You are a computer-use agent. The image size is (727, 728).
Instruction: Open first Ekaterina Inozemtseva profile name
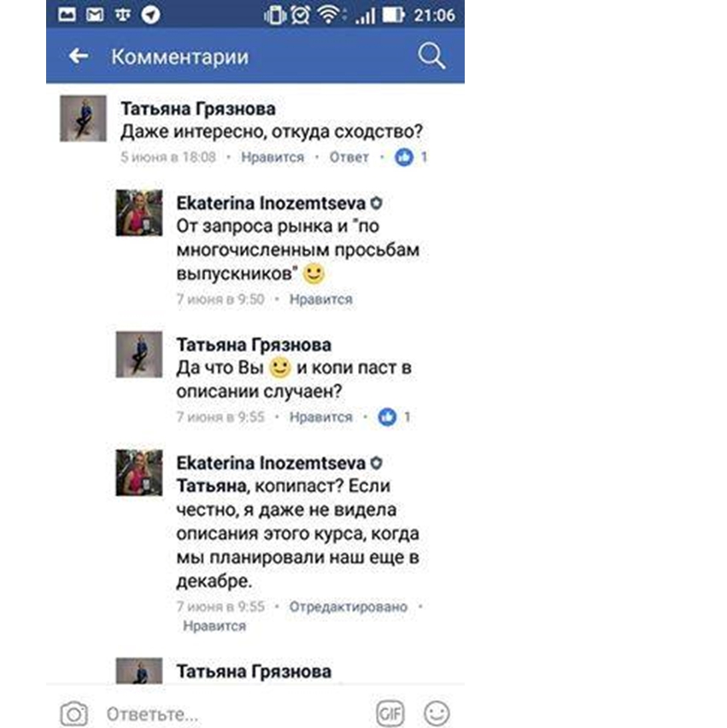click(271, 203)
